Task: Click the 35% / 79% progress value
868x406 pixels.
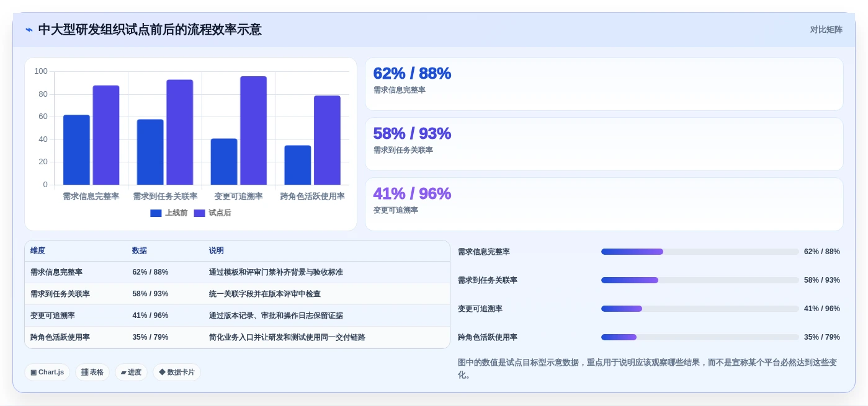Action: pos(822,337)
